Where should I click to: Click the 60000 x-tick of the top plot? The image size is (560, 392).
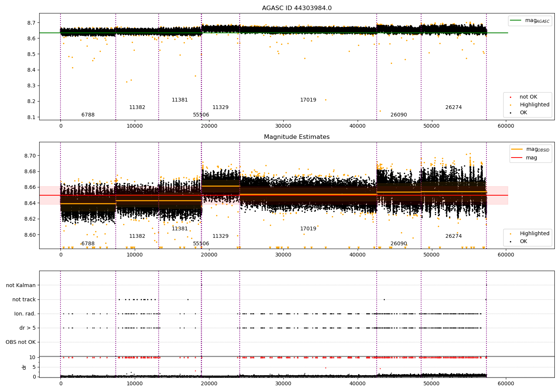click(506, 126)
